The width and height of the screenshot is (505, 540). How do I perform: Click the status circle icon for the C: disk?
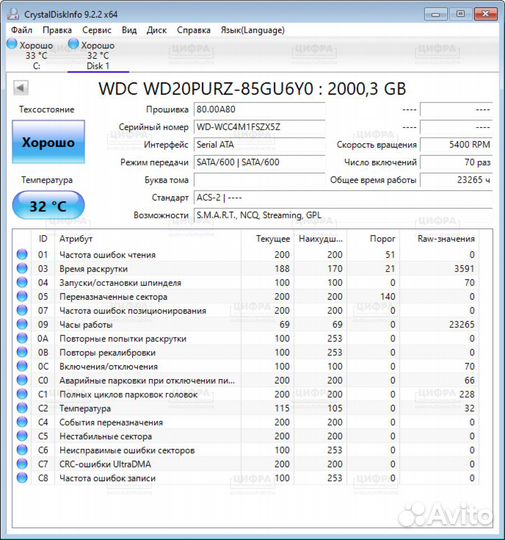point(12,44)
